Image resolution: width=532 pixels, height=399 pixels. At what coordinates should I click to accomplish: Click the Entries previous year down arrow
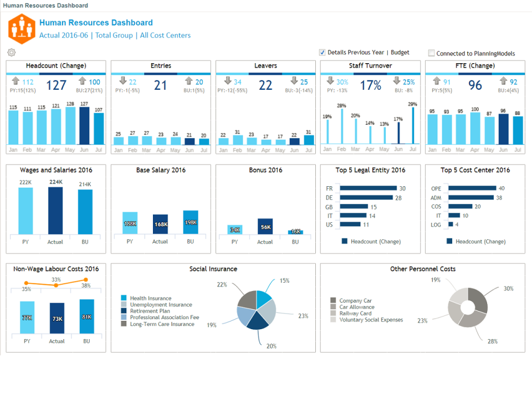coord(123,81)
